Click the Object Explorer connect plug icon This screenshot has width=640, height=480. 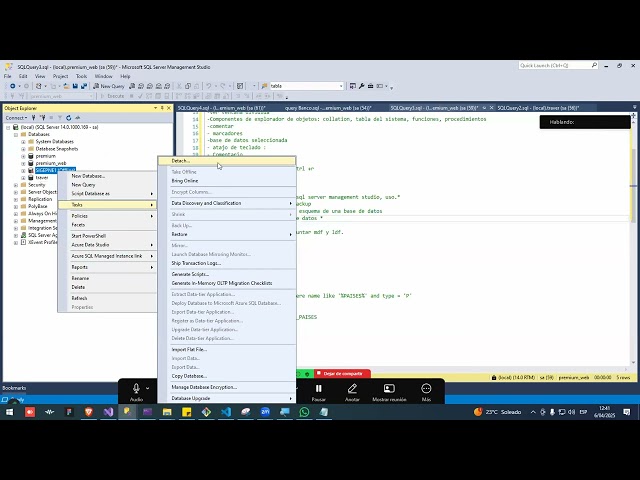click(x=33, y=118)
